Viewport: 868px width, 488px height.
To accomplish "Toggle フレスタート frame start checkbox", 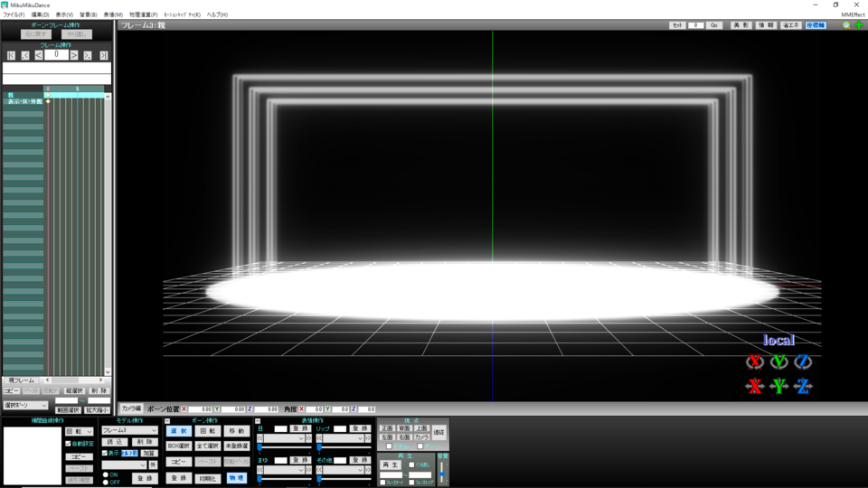I will click(x=382, y=483).
